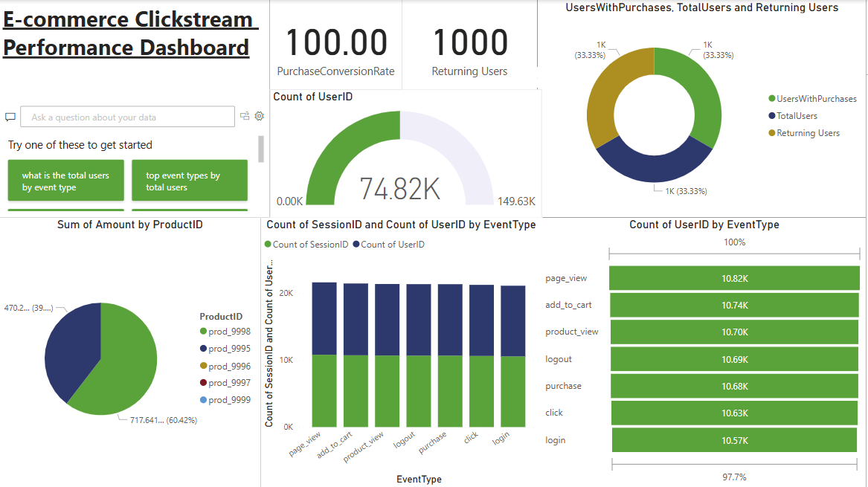Open the Q&A settings gear icon
This screenshot has height=487, width=868.
click(259, 117)
